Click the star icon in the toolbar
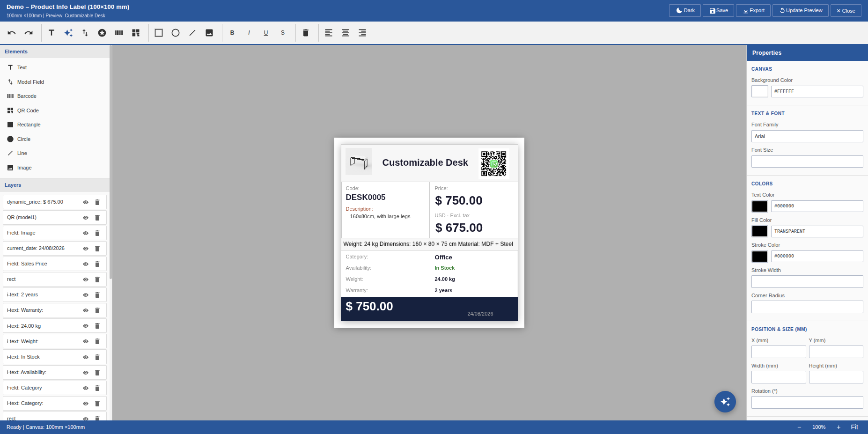 pos(102,33)
